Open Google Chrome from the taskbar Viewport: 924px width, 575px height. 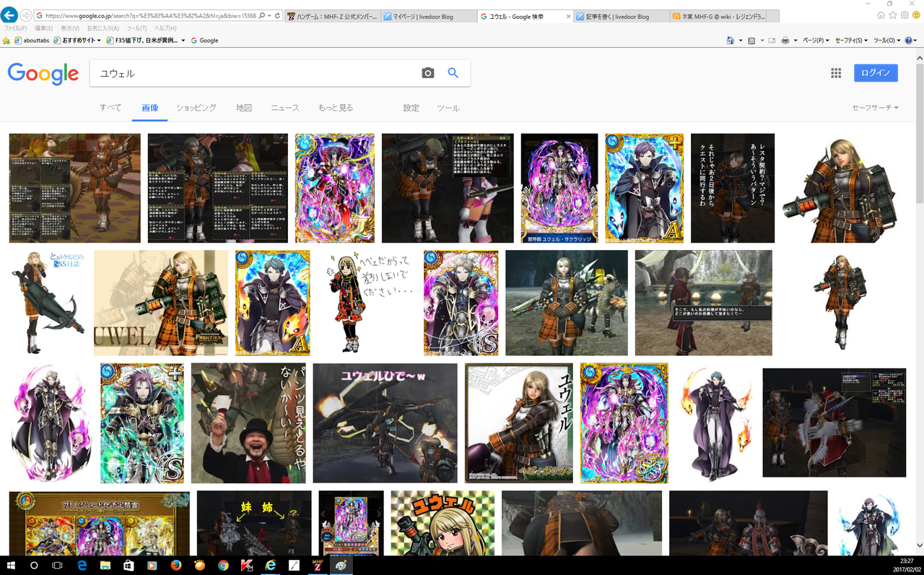click(222, 565)
